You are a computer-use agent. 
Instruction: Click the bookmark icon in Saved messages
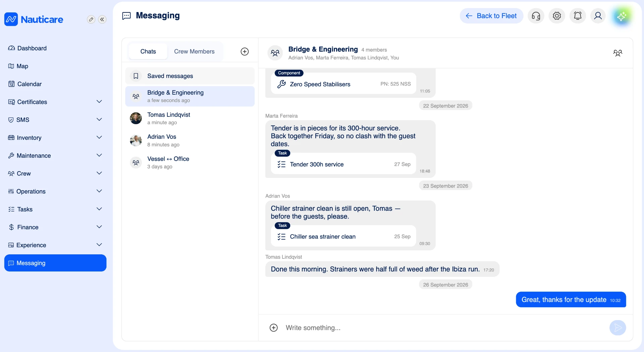(136, 76)
